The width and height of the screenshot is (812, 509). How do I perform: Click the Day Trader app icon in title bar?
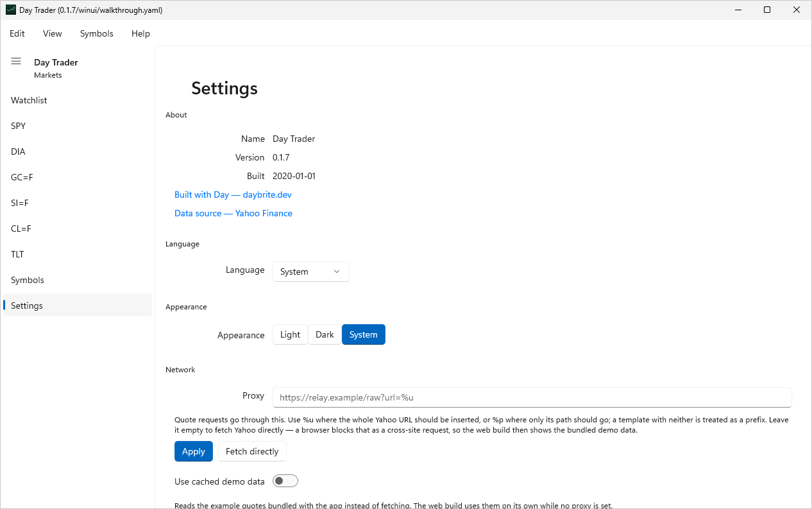coord(11,10)
